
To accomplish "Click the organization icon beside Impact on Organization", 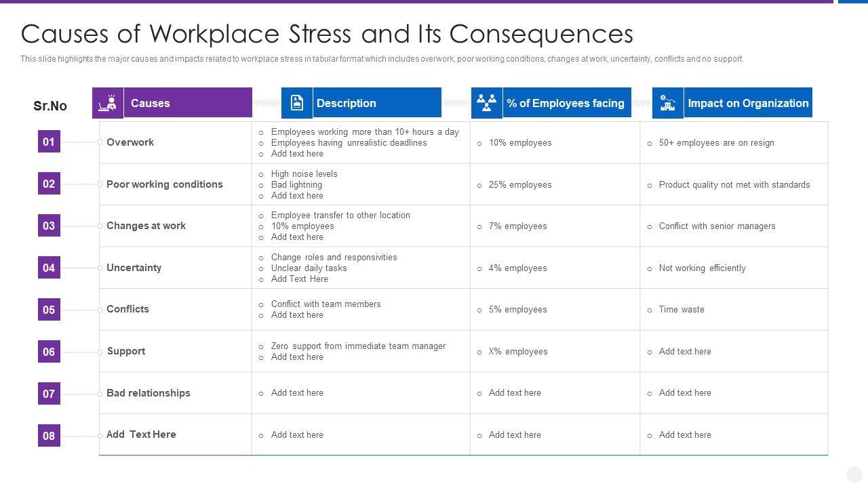I will click(668, 103).
